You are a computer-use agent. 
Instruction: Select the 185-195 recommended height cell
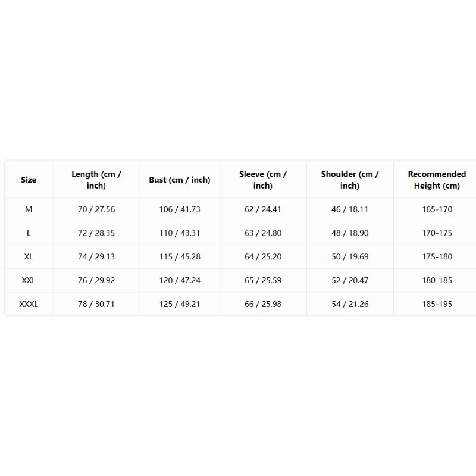click(x=437, y=304)
